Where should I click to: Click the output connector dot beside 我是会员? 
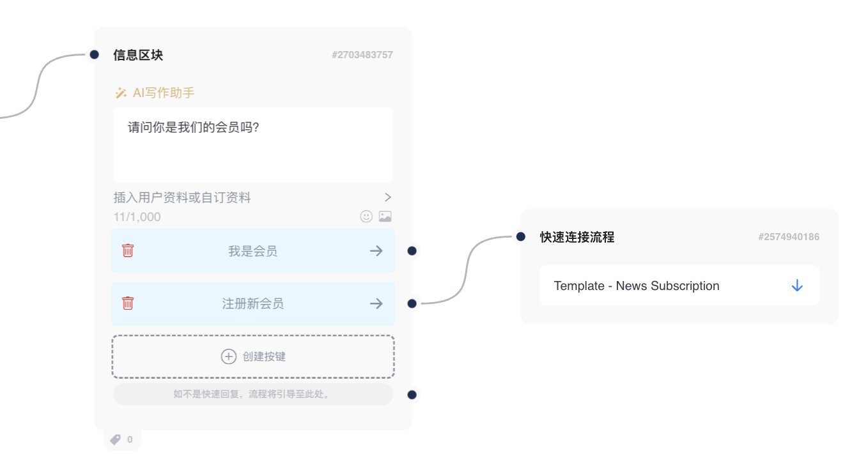(412, 251)
